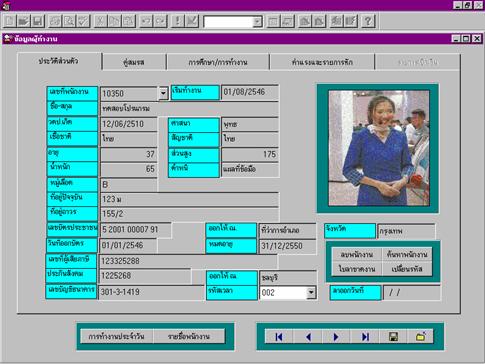The image size is (485, 364).
Task: Click the current address field 123 ม
Action: [x=189, y=199]
